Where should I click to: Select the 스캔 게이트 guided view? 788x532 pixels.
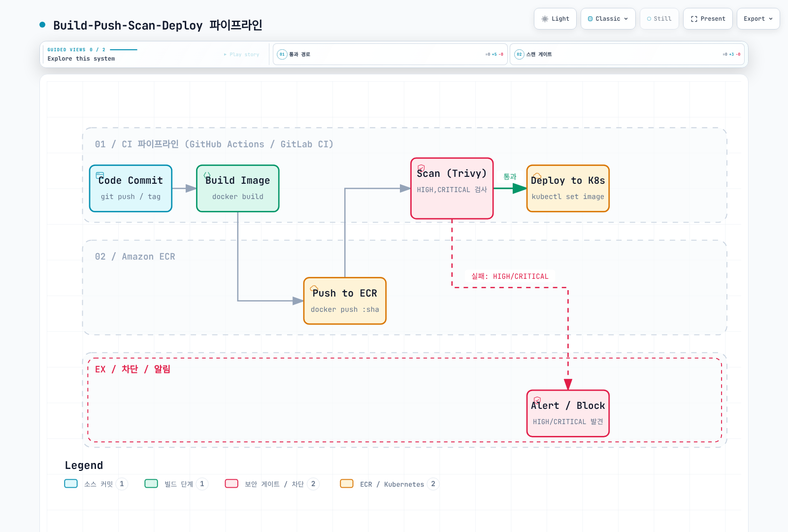[627, 54]
